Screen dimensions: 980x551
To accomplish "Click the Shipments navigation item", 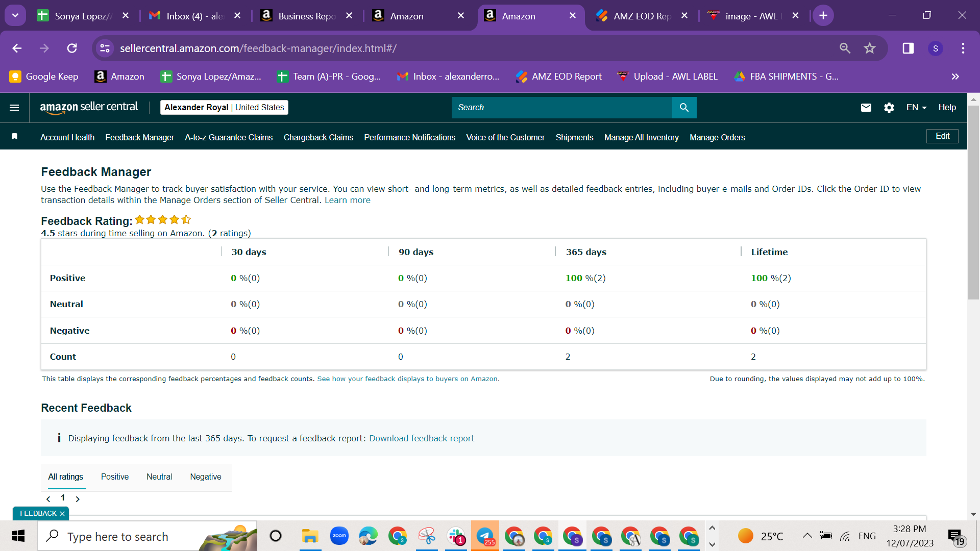I will point(574,138).
